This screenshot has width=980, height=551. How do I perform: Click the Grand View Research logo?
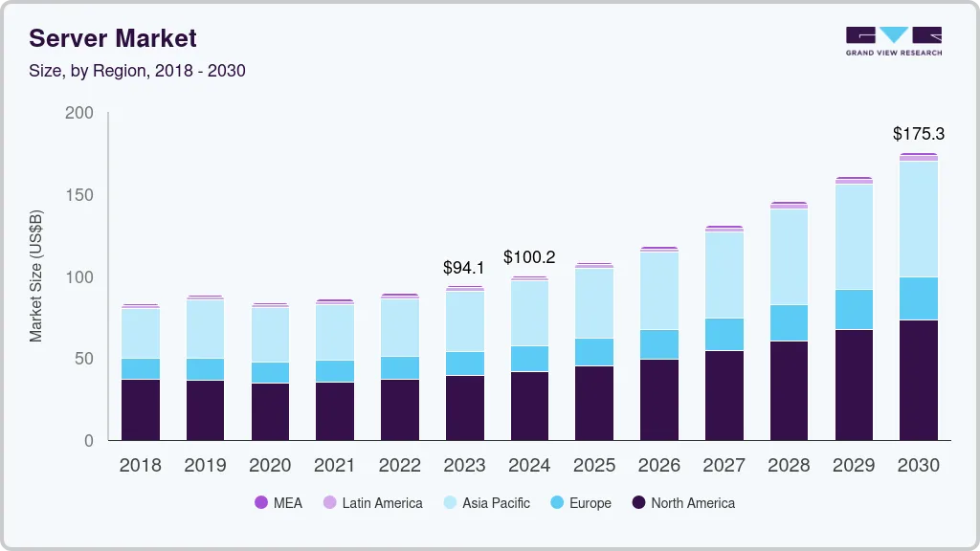pos(893,38)
